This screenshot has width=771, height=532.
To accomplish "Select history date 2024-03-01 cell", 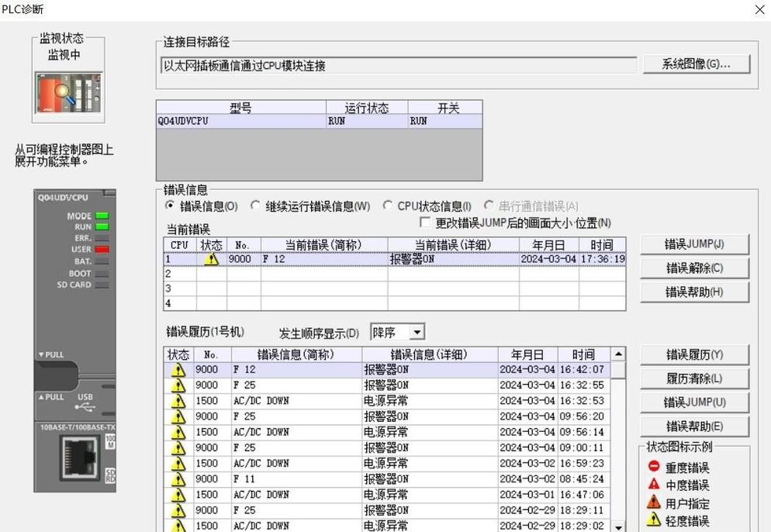I will 527,495.
